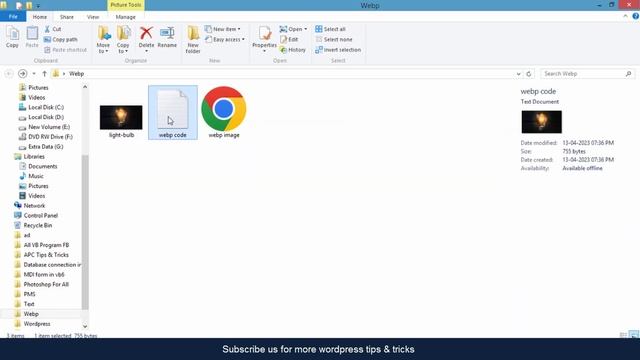Screen dimensions: 640x360
Task: Choose Copy path in the ribbon
Action: (x=60, y=40)
